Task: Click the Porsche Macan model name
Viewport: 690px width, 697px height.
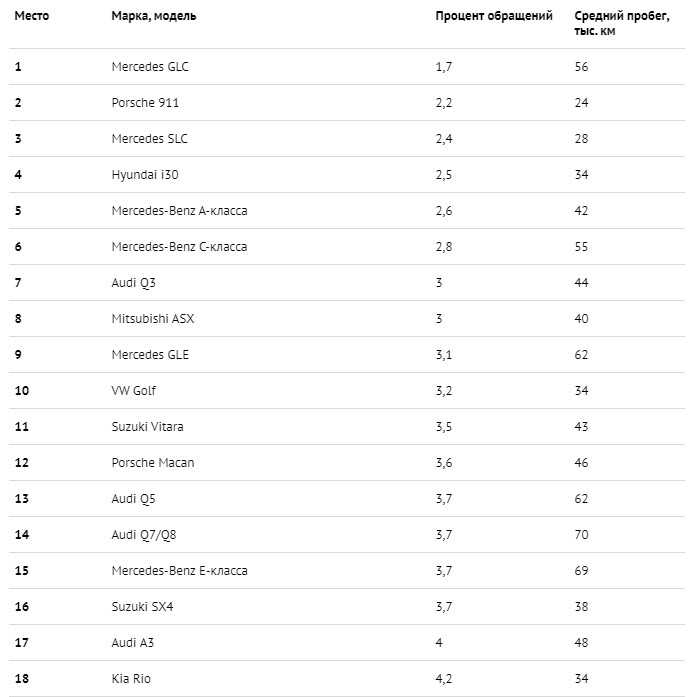Action: 152,463
